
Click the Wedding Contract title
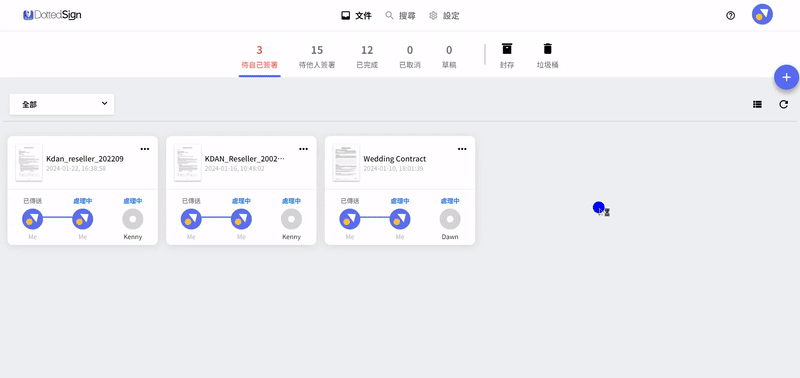coord(394,159)
